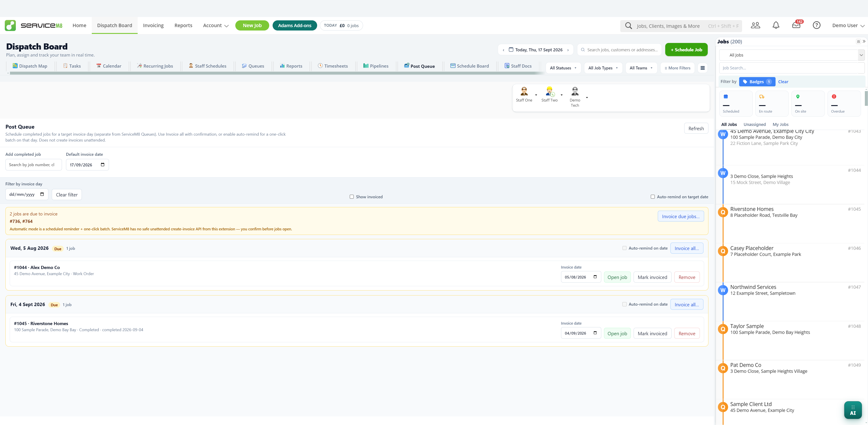Open the Demo User menu
This screenshot has width=868, height=425.
click(x=848, y=26)
